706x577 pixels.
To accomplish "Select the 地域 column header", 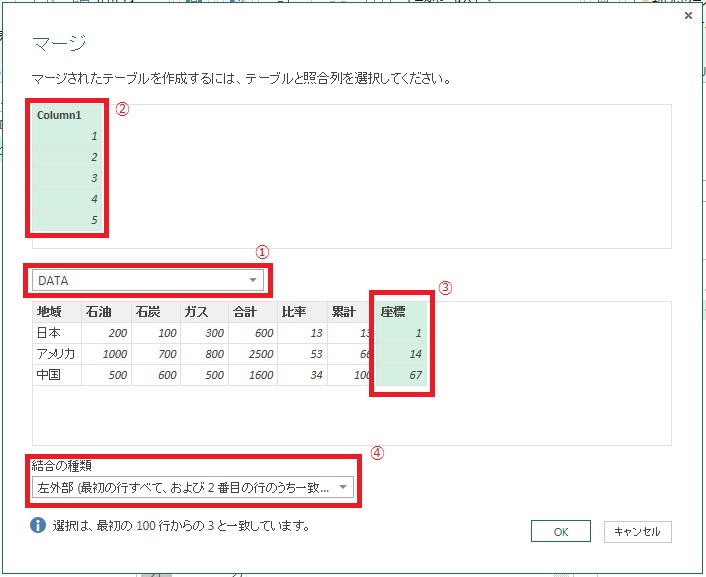I will 57,312.
